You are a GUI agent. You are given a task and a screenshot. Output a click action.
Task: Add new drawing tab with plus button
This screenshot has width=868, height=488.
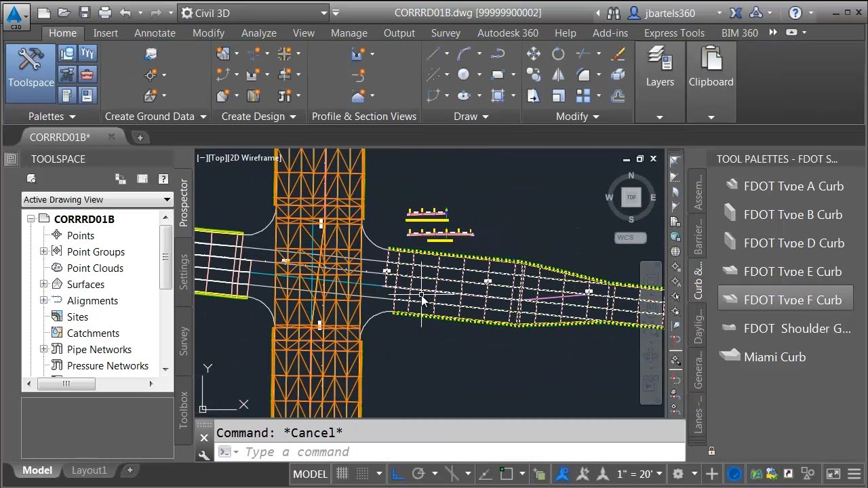click(140, 138)
